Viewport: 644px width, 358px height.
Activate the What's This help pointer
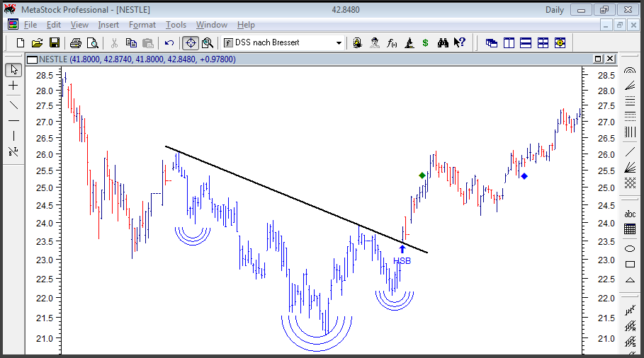coord(460,42)
